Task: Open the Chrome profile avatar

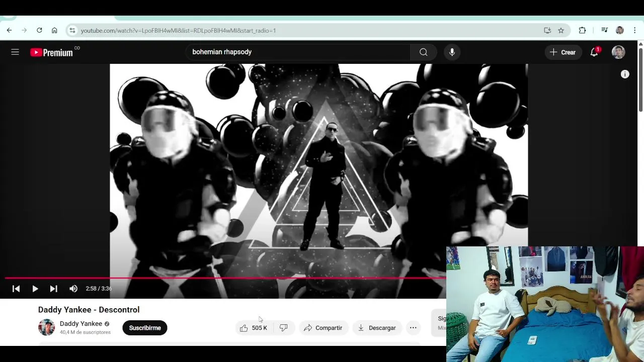Action: click(x=620, y=30)
